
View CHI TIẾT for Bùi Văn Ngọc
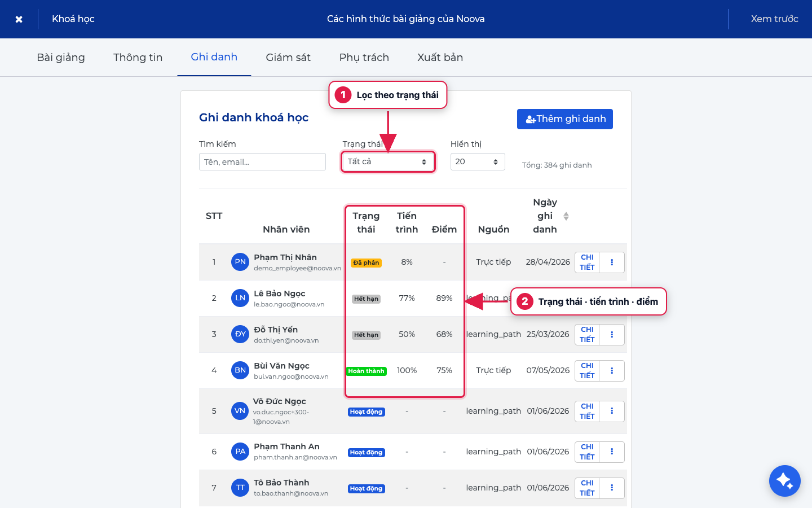coord(587,371)
